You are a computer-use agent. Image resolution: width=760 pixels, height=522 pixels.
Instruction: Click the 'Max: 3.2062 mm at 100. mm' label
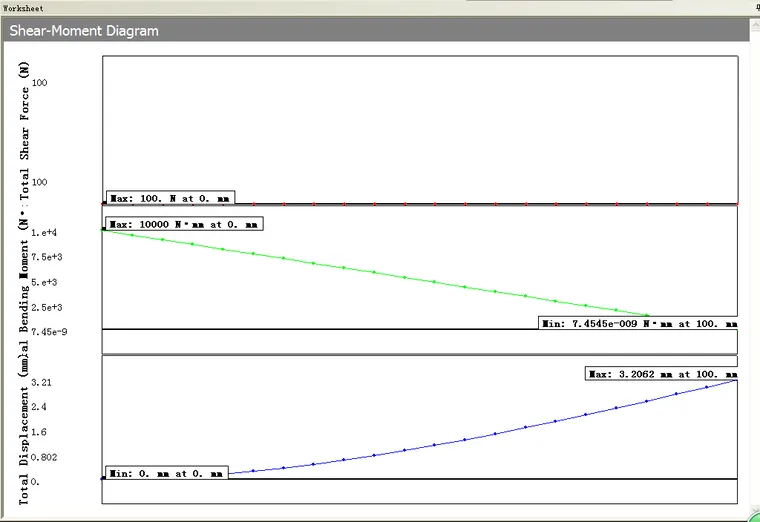click(662, 374)
